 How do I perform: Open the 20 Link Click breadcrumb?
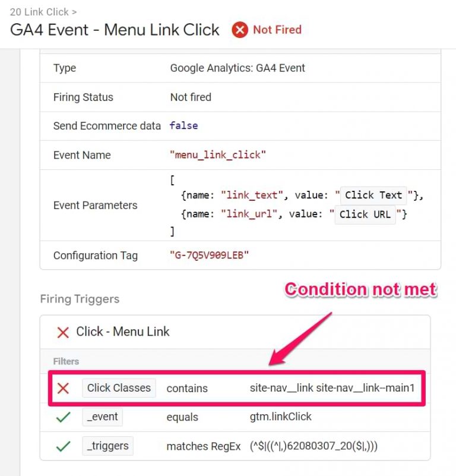point(37,11)
